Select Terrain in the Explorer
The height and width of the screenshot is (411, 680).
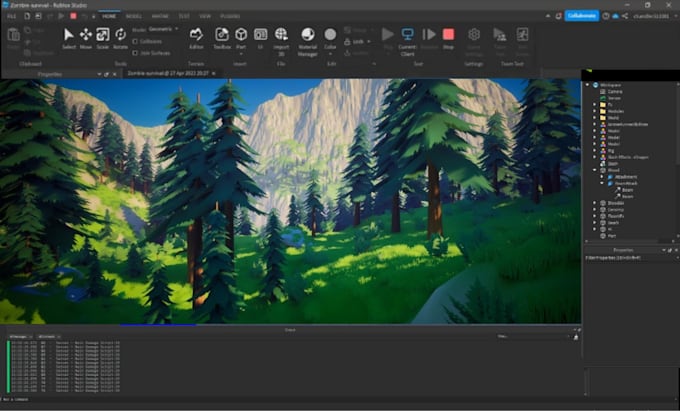point(614,98)
